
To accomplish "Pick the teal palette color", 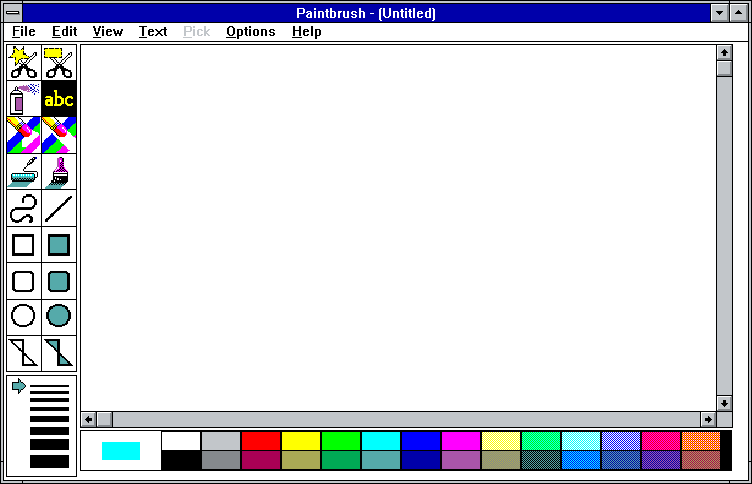I will pos(381,460).
